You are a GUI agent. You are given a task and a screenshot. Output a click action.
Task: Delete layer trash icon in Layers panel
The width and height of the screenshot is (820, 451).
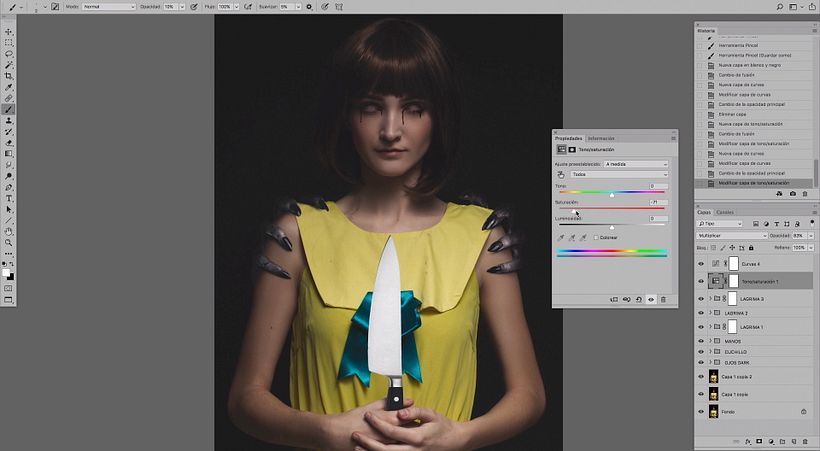(x=805, y=442)
